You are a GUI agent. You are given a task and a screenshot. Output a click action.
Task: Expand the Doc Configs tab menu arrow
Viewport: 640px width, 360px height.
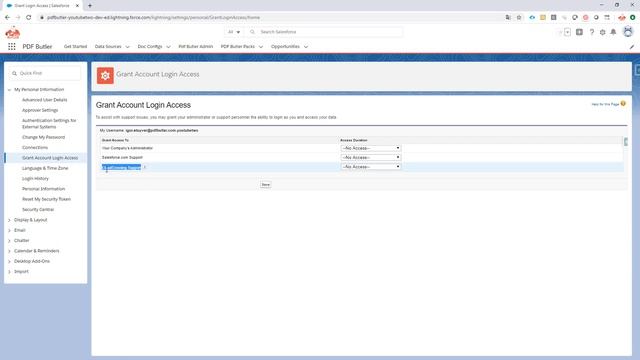pyautogui.click(x=168, y=47)
